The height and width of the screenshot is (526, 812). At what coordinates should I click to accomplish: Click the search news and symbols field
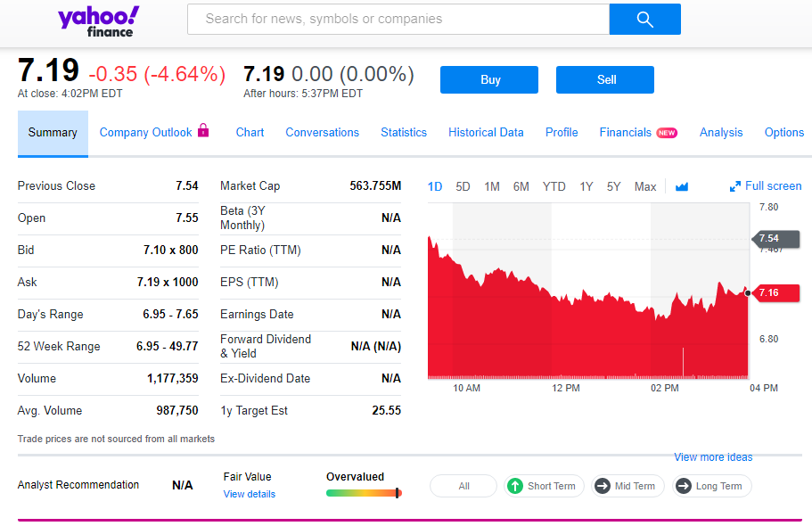point(398,19)
